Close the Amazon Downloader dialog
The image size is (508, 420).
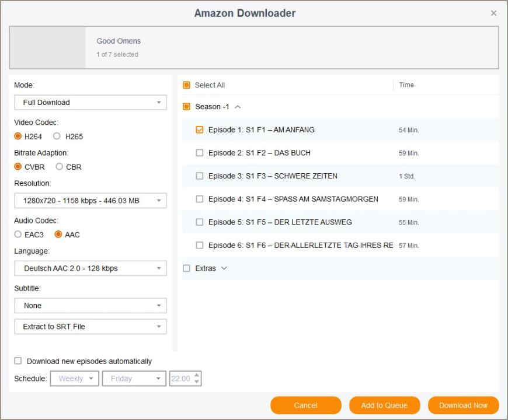(493, 13)
